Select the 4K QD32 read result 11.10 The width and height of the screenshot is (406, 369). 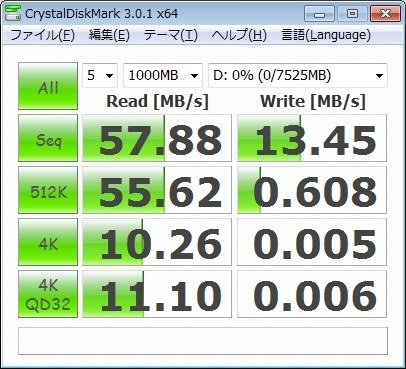(x=157, y=294)
